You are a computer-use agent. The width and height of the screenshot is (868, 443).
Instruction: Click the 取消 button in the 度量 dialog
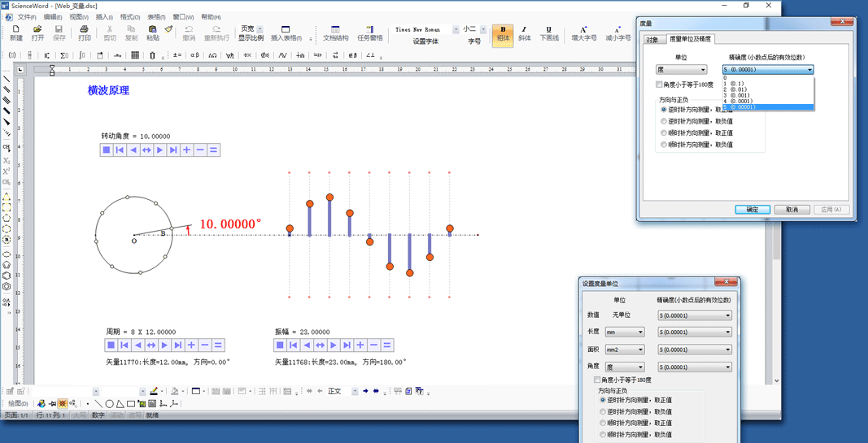(792, 210)
